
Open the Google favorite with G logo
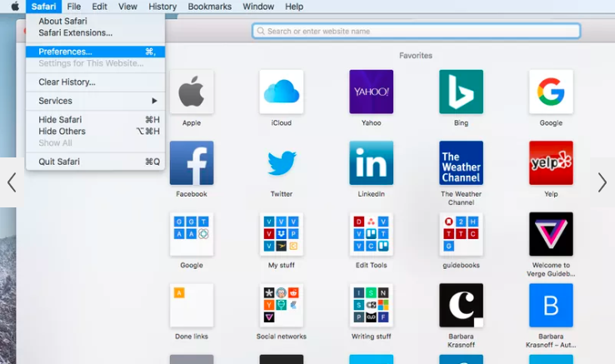tap(551, 92)
